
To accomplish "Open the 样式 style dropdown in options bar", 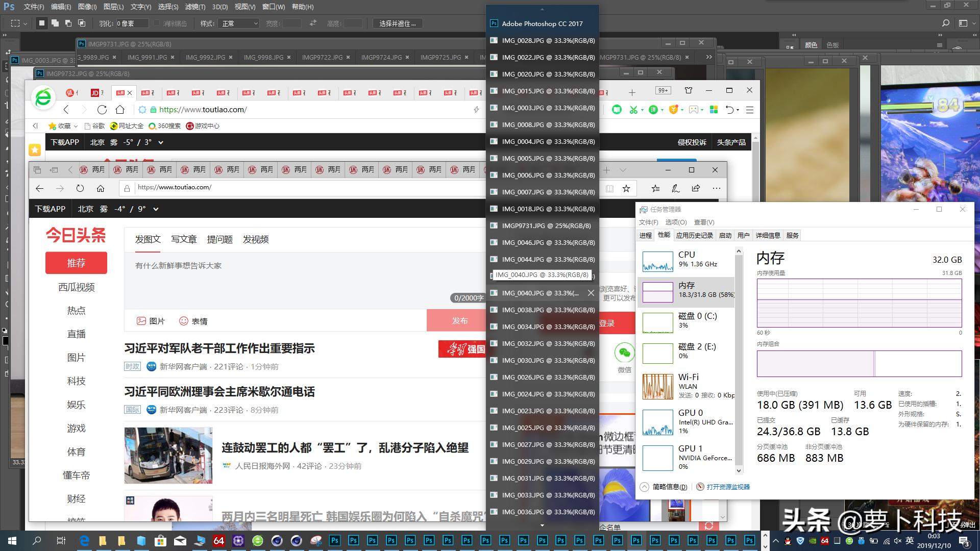I will click(x=238, y=23).
